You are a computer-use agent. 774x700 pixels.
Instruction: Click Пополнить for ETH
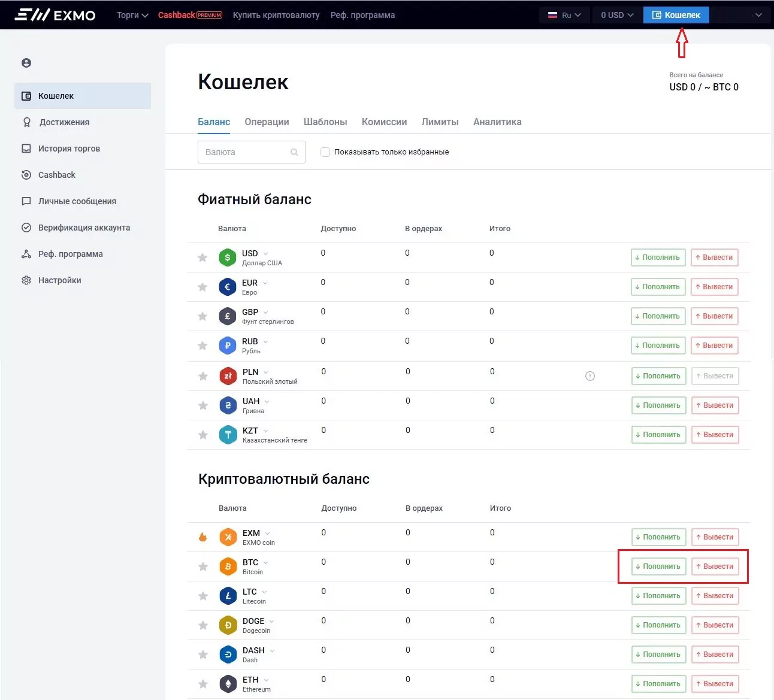pos(659,684)
